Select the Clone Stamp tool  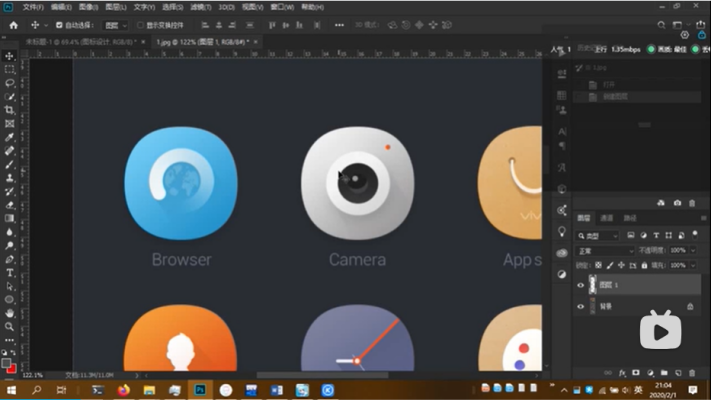point(9,178)
